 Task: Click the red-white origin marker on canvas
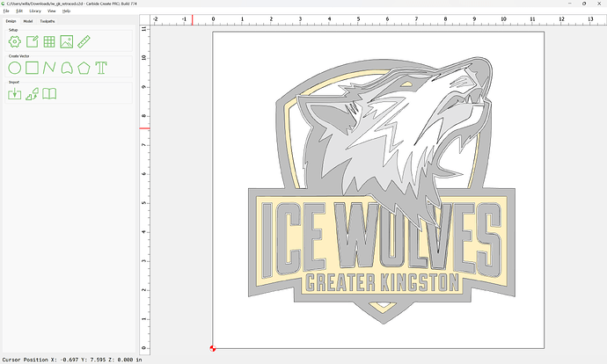click(x=213, y=348)
